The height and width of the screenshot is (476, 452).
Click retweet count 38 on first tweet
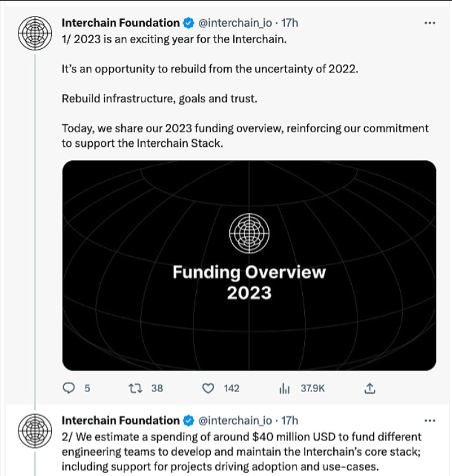[157, 388]
